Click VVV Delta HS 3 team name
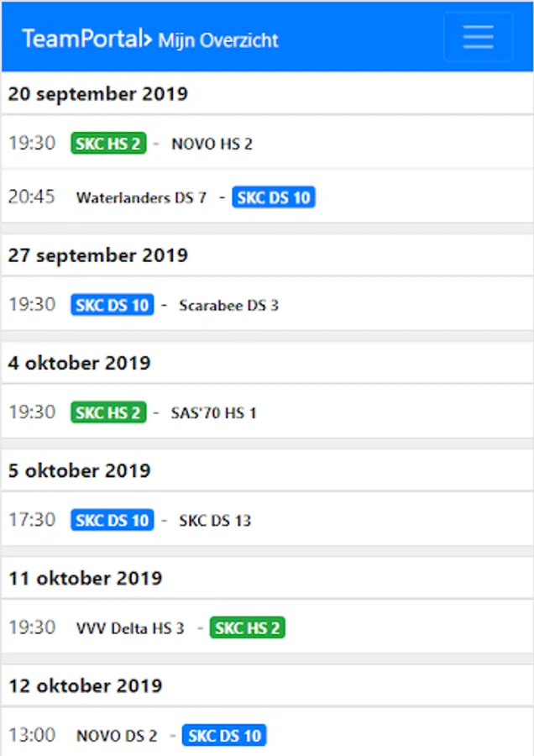534x756 pixels. [130, 628]
